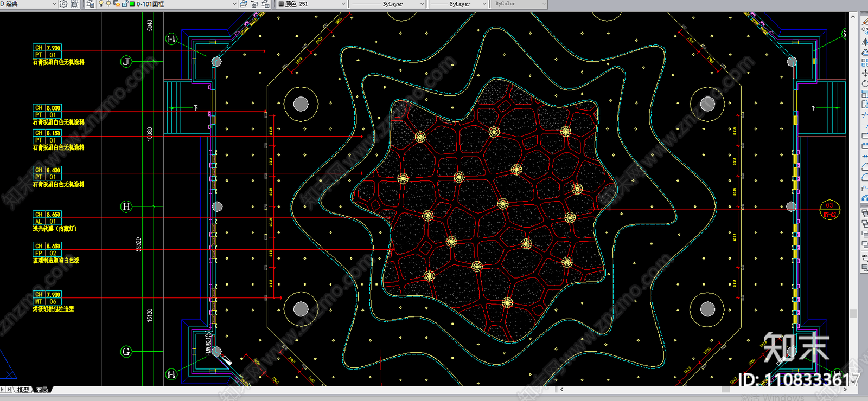Click the gray 251 color swatch
This screenshot has width=868, height=401.
(x=281, y=4)
